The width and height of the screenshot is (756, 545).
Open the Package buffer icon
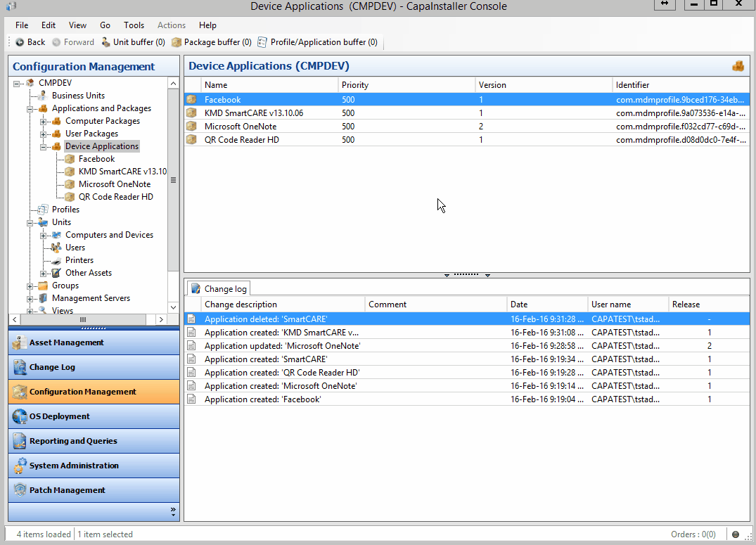(x=177, y=42)
